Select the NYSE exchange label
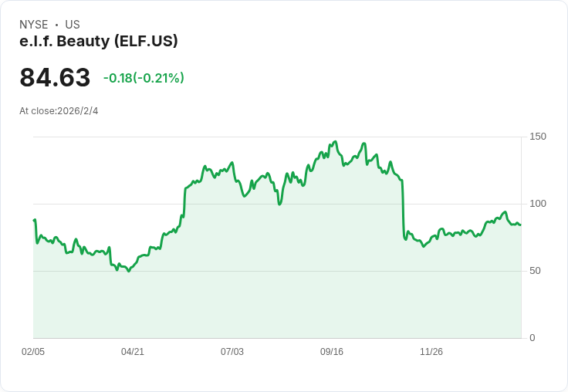This screenshot has height=392, width=568. (34, 25)
